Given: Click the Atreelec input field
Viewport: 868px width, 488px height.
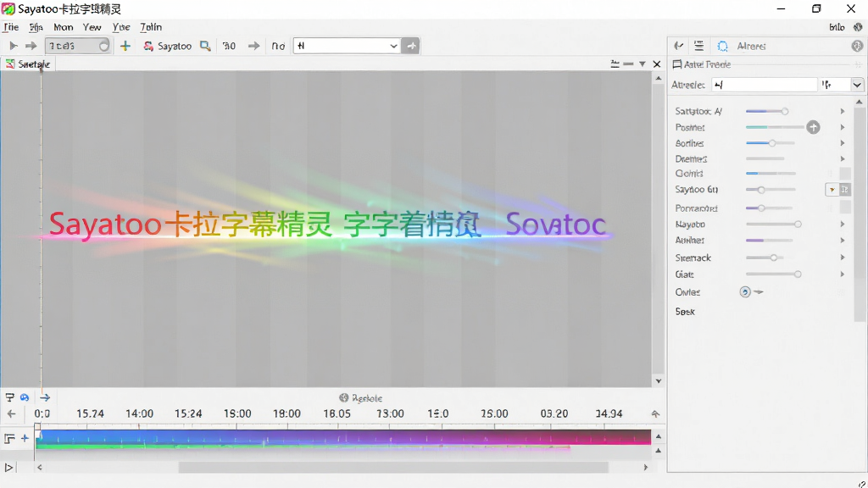Looking at the screenshot, I should 765,85.
